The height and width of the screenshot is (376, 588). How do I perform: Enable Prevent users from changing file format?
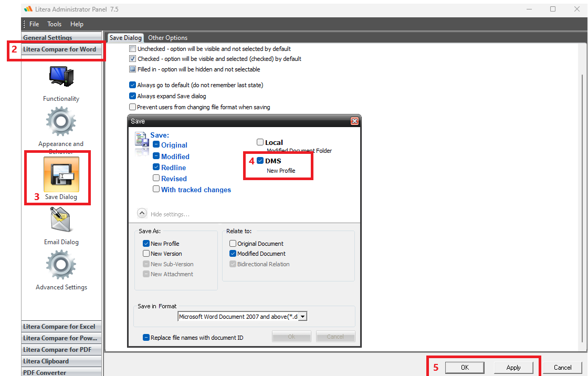click(x=132, y=107)
